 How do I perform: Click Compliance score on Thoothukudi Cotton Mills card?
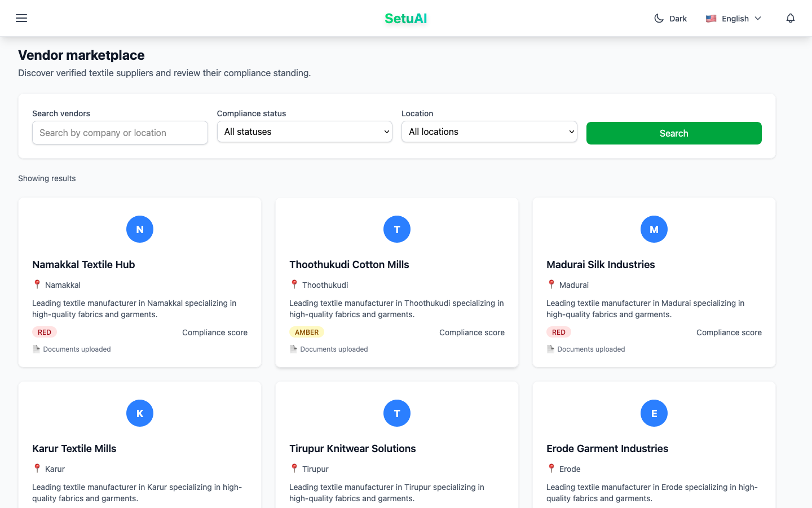(x=472, y=332)
